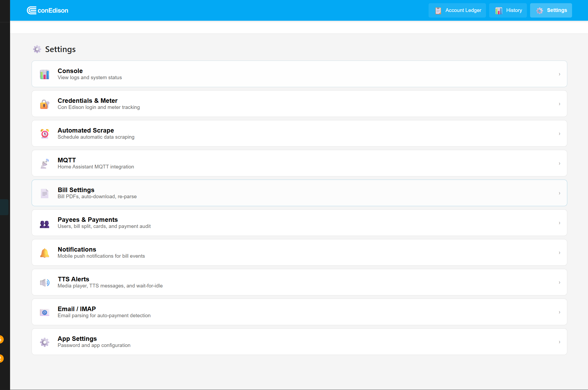The image size is (588, 390).
Task: Expand the App Settings chevron arrow
Action: 559,342
